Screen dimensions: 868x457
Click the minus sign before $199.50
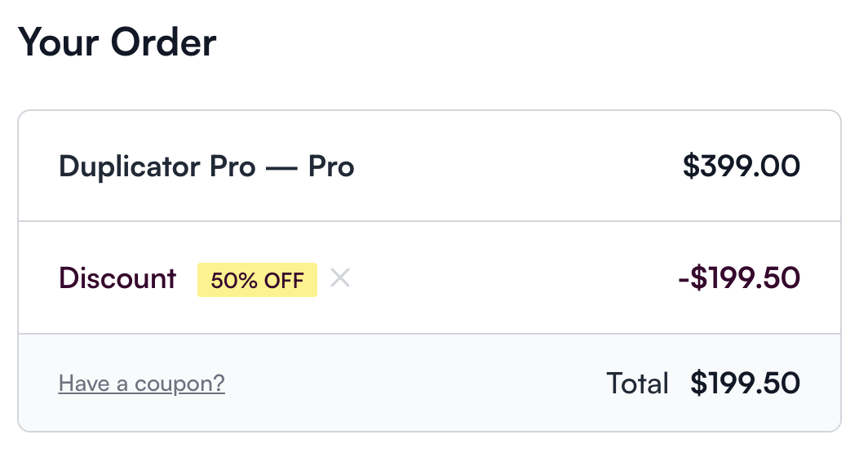(x=683, y=279)
